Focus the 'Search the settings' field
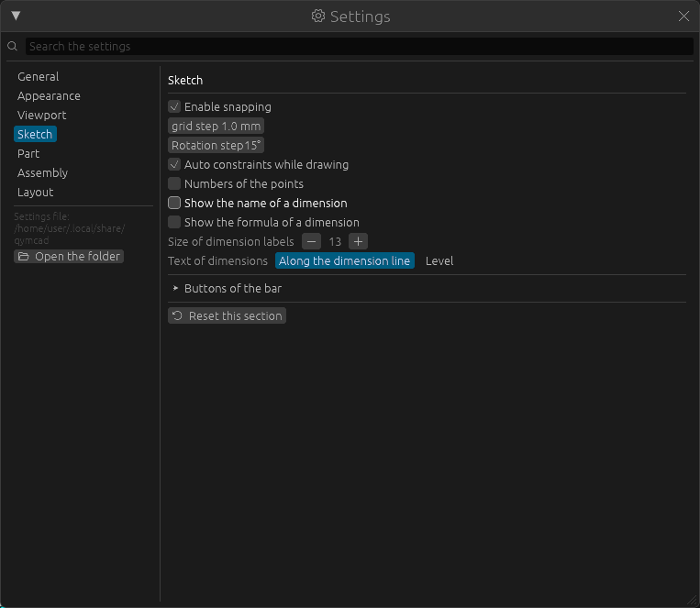 click(359, 47)
